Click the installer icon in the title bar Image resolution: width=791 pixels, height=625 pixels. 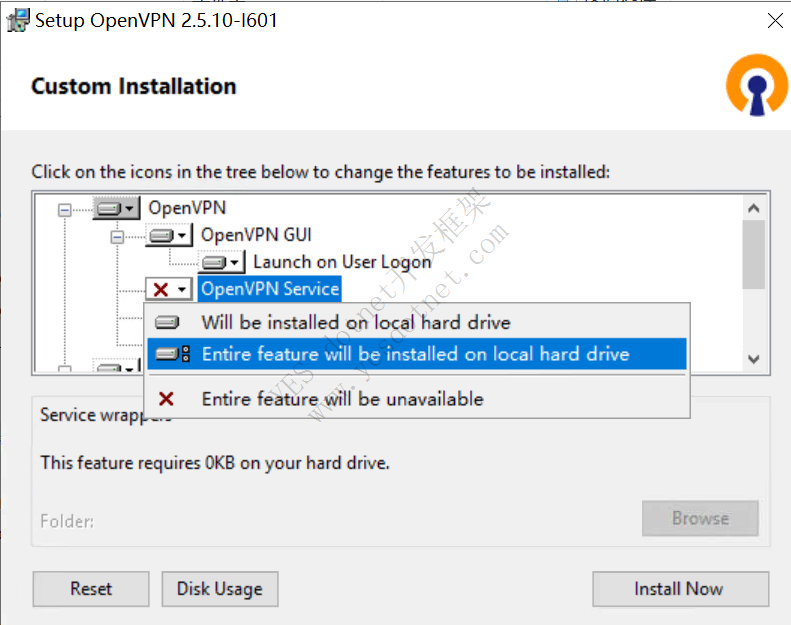(18, 20)
